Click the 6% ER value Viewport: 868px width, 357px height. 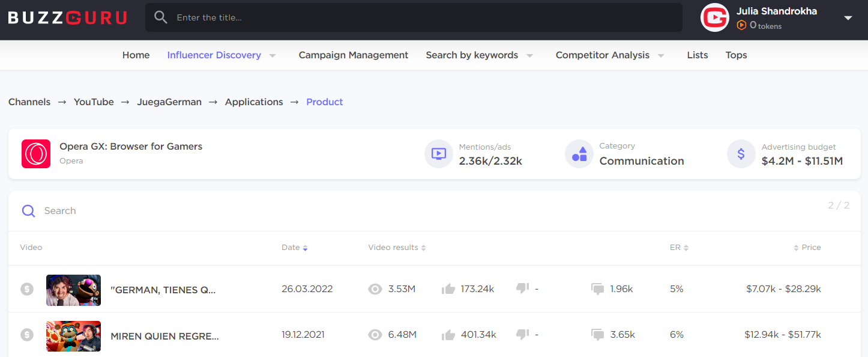[x=677, y=335]
